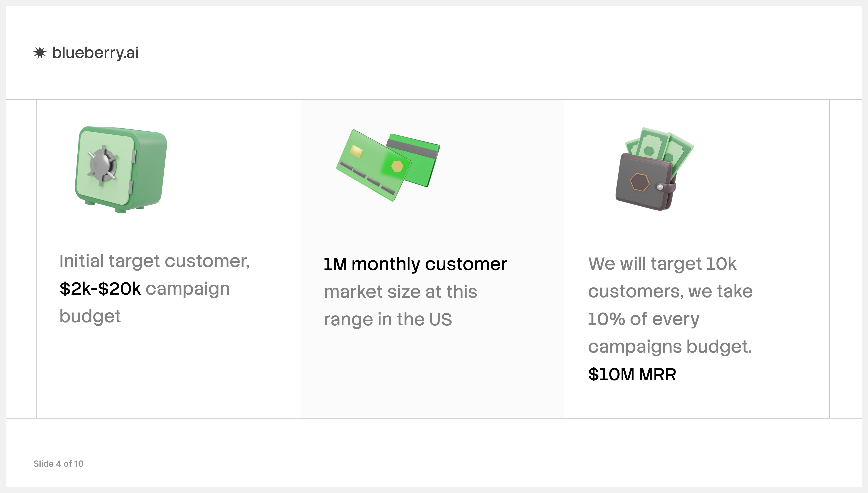The image size is (868, 493).
Task: Click the "range in the US" text line
Action: [x=388, y=319]
